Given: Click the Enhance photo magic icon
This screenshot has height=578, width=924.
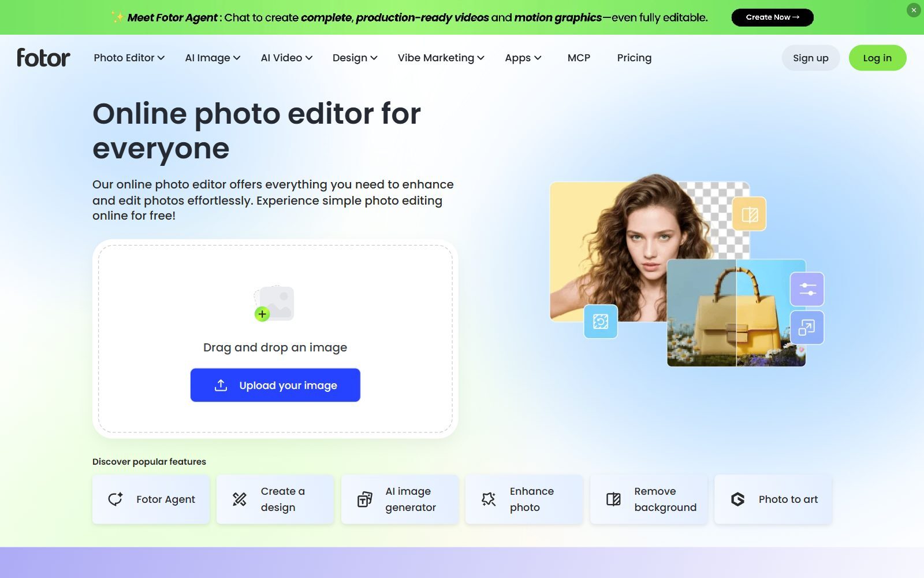Looking at the screenshot, I should pyautogui.click(x=489, y=499).
